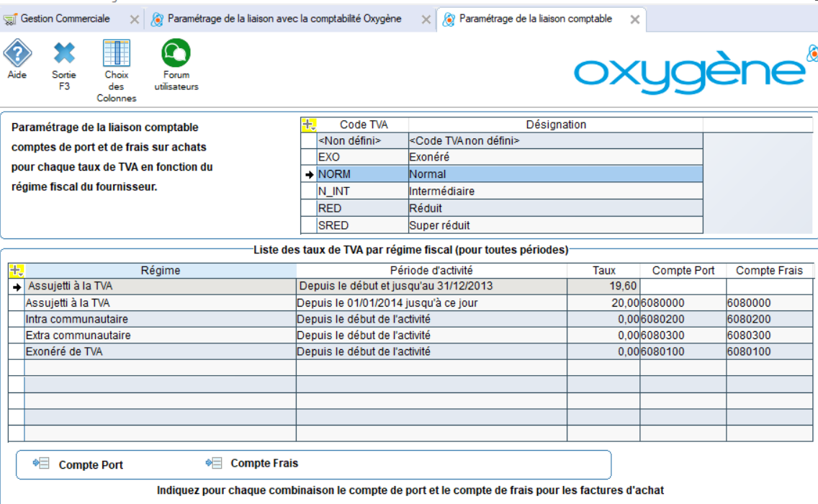Sort by the Code TVA column header
The image size is (818, 504).
point(363,125)
